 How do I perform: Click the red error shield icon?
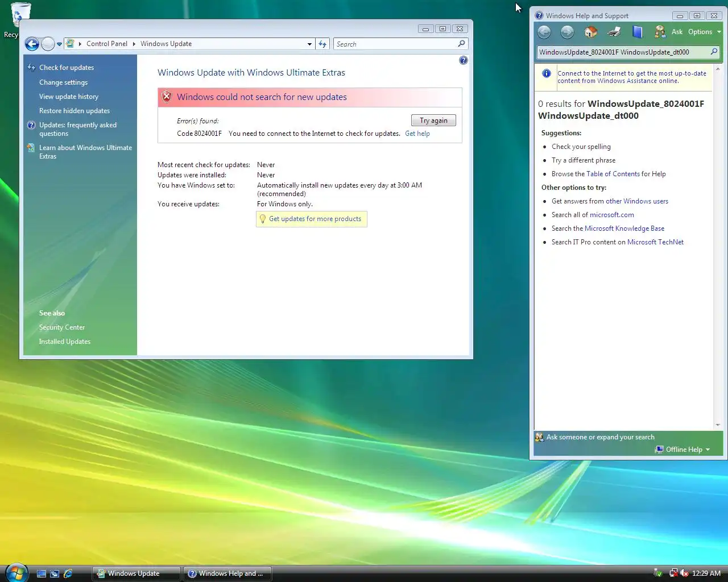[167, 97]
